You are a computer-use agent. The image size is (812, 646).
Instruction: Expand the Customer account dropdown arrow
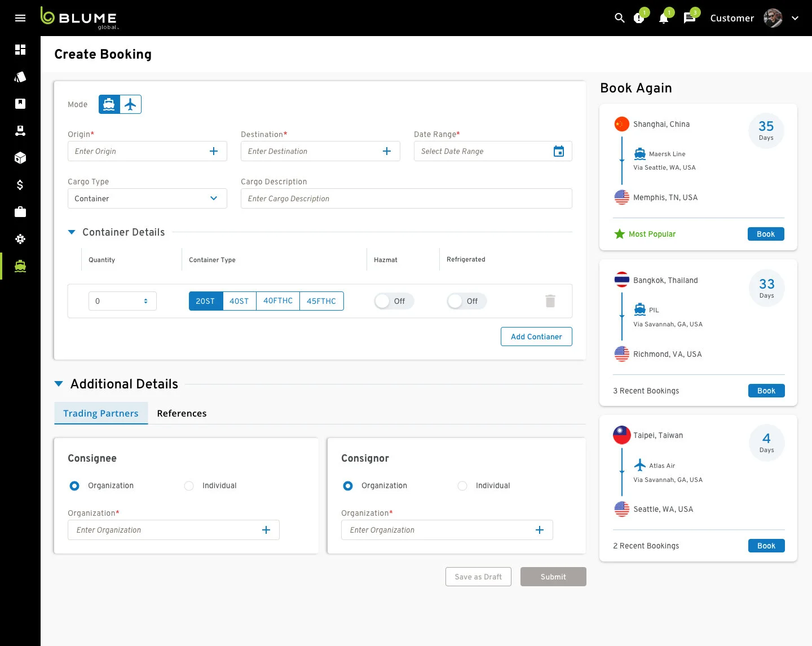pyautogui.click(x=795, y=18)
